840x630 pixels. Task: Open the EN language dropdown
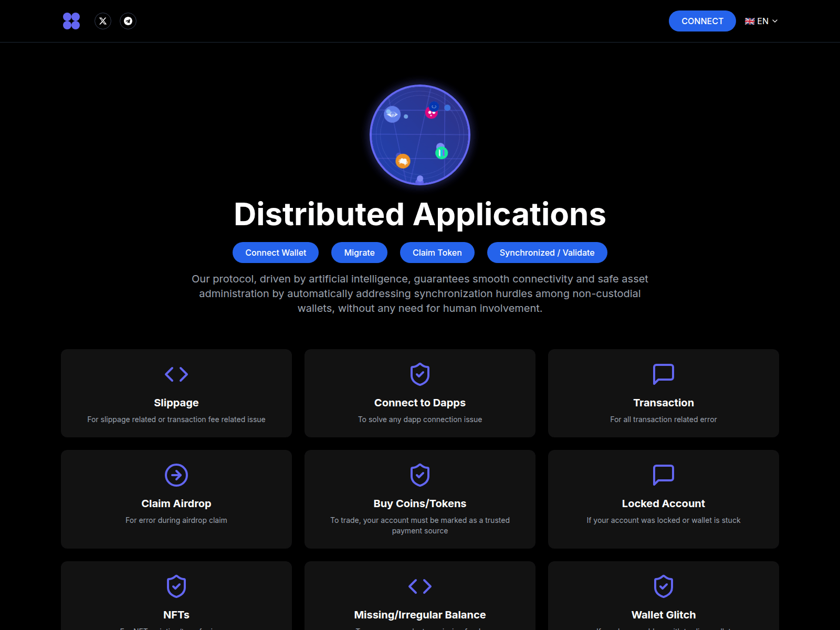pos(761,21)
